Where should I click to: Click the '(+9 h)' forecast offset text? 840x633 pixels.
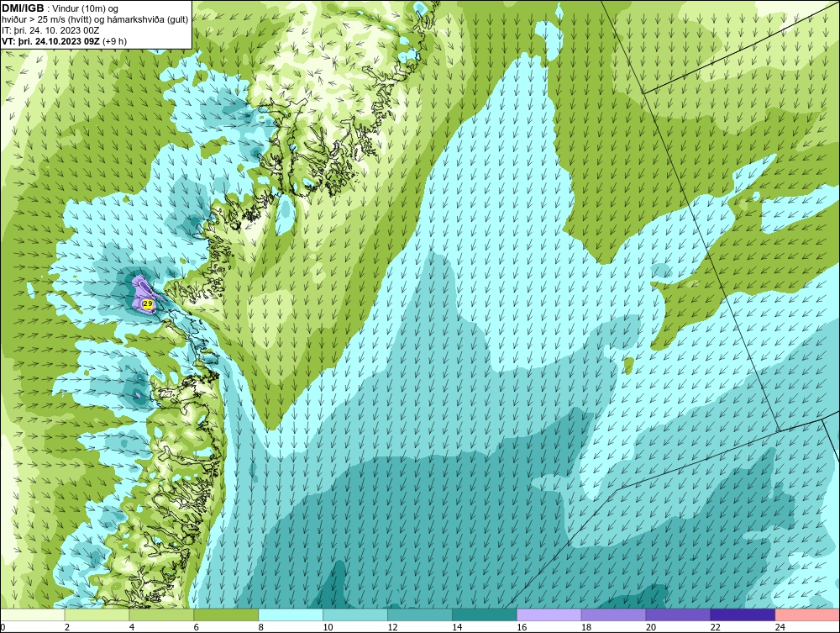[x=114, y=41]
